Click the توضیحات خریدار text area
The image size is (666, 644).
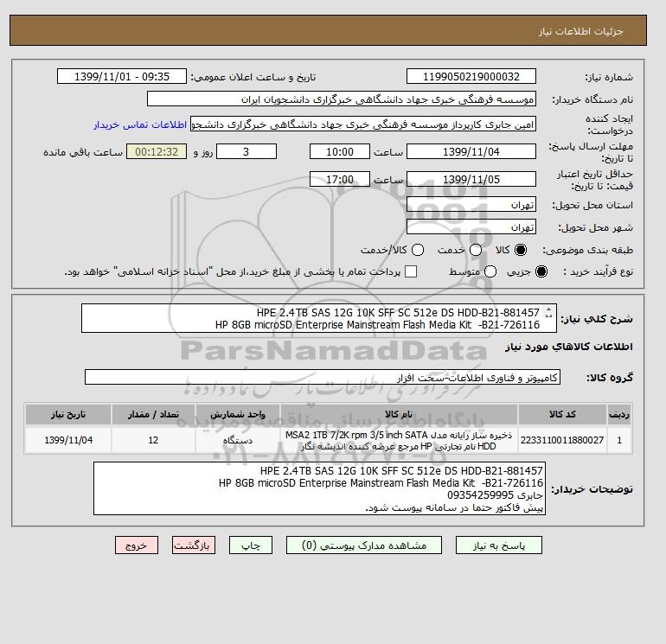(319, 488)
